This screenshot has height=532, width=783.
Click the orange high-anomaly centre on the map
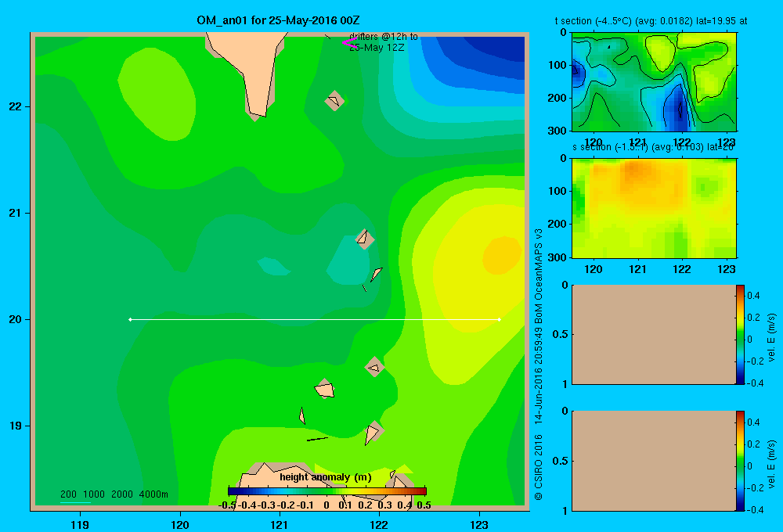tap(502, 256)
